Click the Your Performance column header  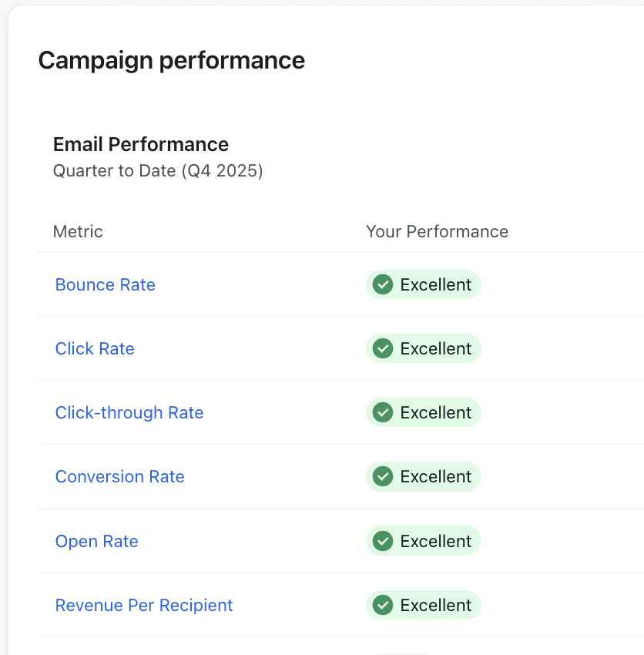coord(438,231)
